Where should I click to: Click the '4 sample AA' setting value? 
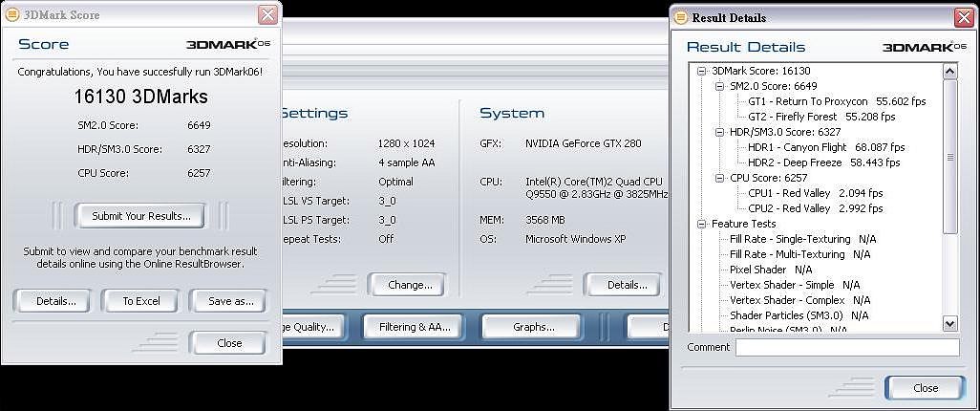pos(406,162)
